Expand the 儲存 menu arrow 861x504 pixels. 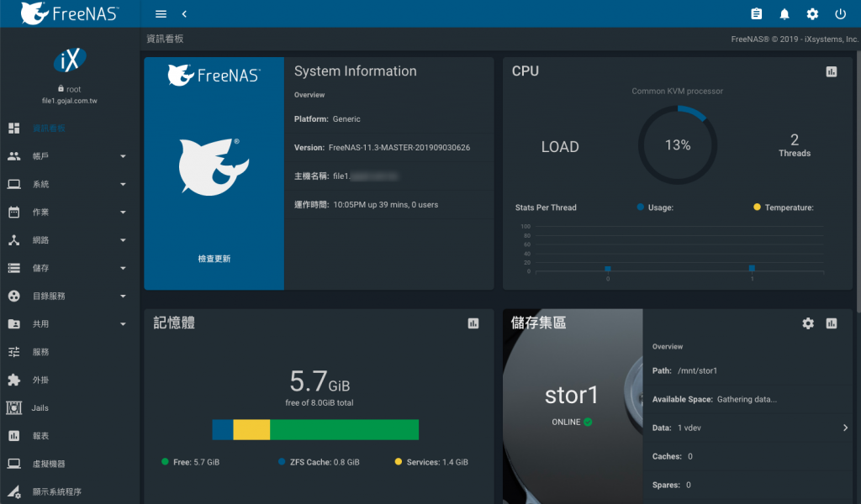(123, 268)
